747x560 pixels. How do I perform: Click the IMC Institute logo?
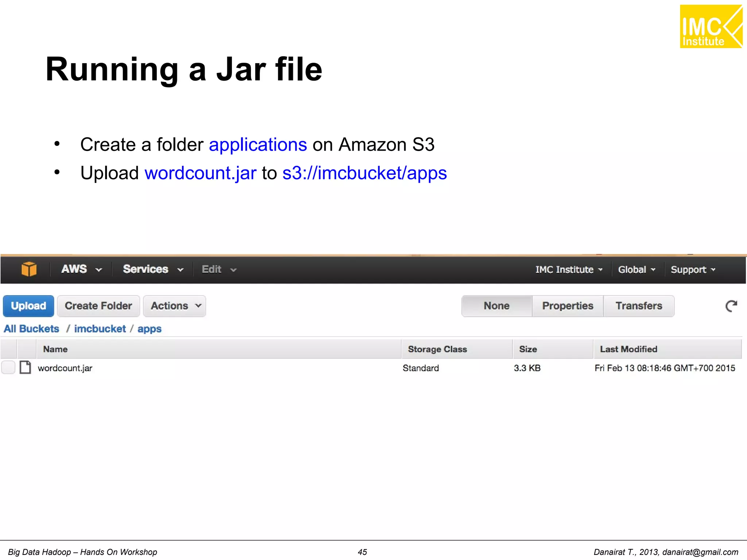[x=711, y=26]
